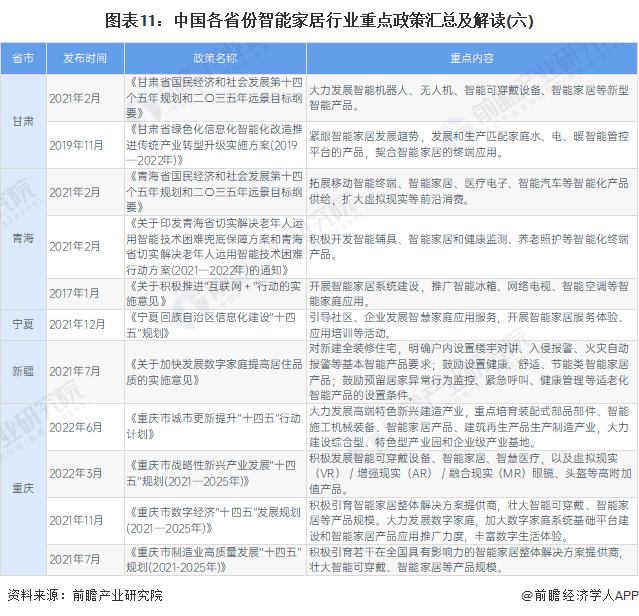Click content 紧跟智能家居发展趋势
This screenshot has height=616, width=639.
pyautogui.click(x=469, y=145)
